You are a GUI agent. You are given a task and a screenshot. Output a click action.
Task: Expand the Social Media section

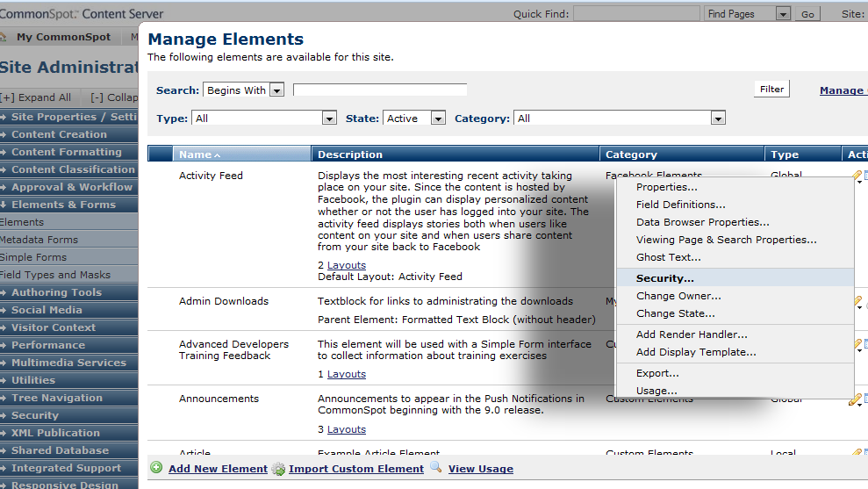(x=68, y=310)
